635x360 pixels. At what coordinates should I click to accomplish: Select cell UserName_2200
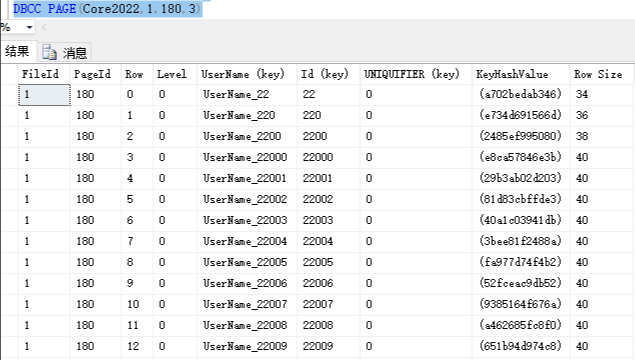coord(247,136)
